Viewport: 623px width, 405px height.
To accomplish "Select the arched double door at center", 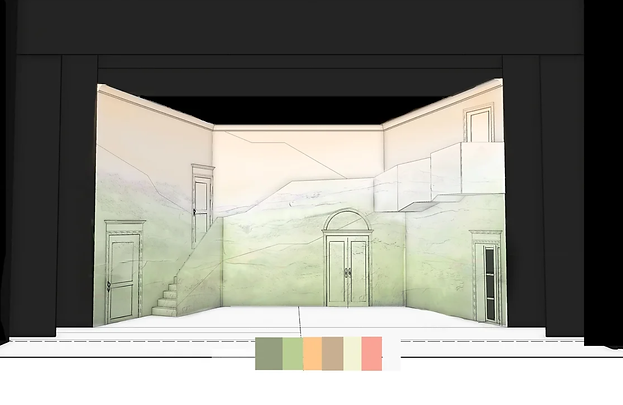I will click(x=348, y=258).
